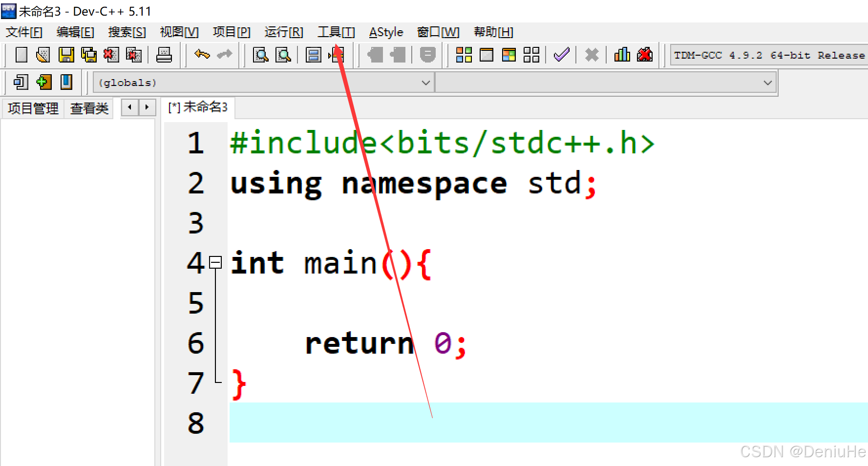Click the Rebuild All toolbar icon
The image size is (868, 466).
pyautogui.click(x=531, y=55)
